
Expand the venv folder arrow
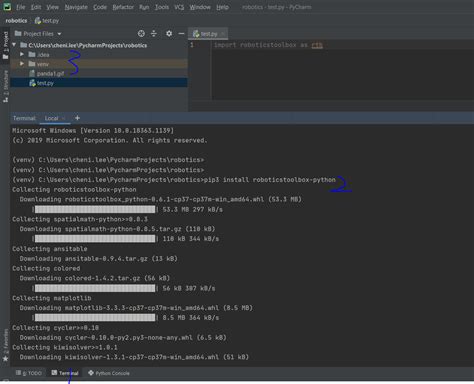click(22, 64)
